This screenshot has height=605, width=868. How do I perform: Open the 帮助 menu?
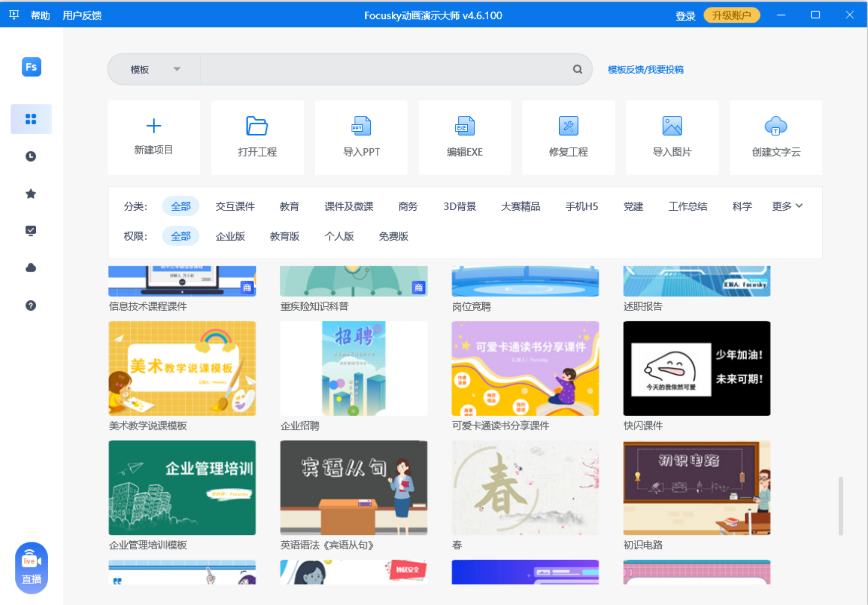pos(40,15)
